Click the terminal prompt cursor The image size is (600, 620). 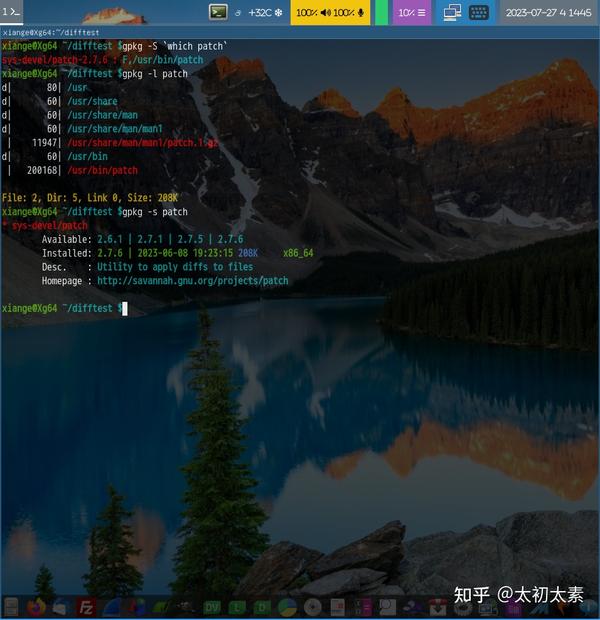pos(125,308)
